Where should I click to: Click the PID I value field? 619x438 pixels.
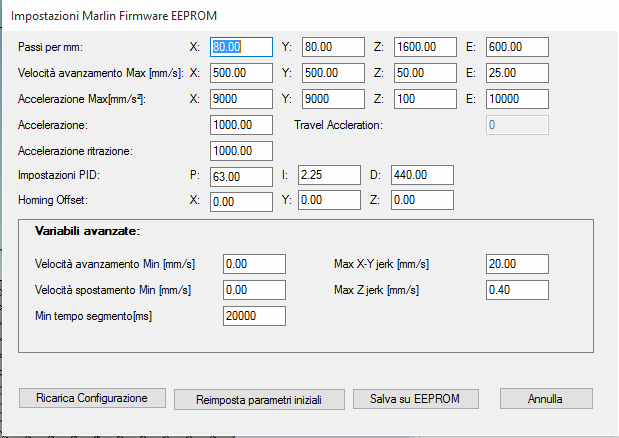[329, 175]
